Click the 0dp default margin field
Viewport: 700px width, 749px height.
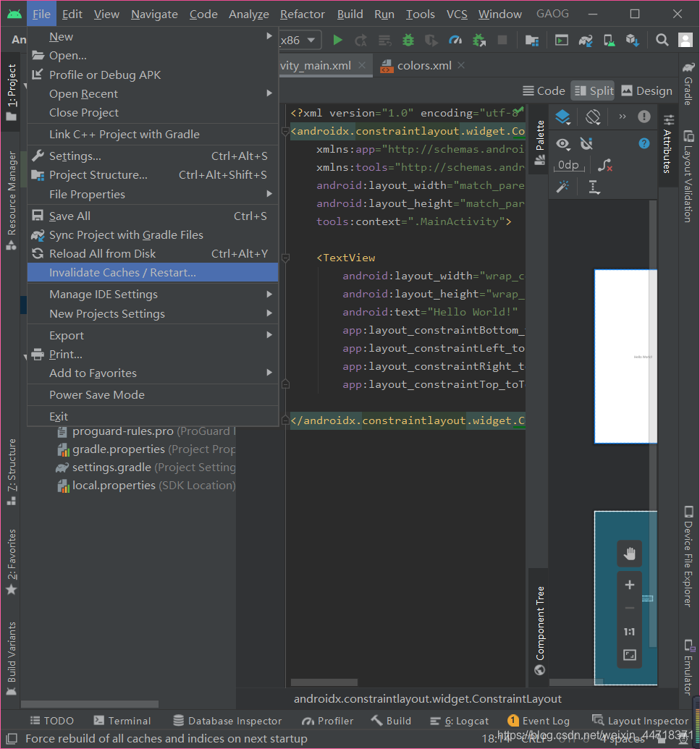click(568, 166)
